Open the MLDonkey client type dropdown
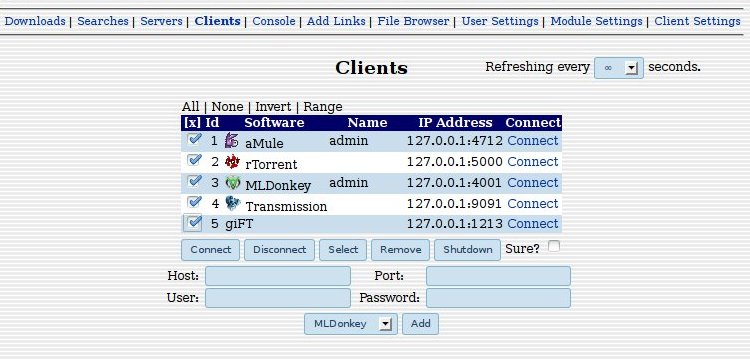The height and width of the screenshot is (360, 750). (x=351, y=324)
